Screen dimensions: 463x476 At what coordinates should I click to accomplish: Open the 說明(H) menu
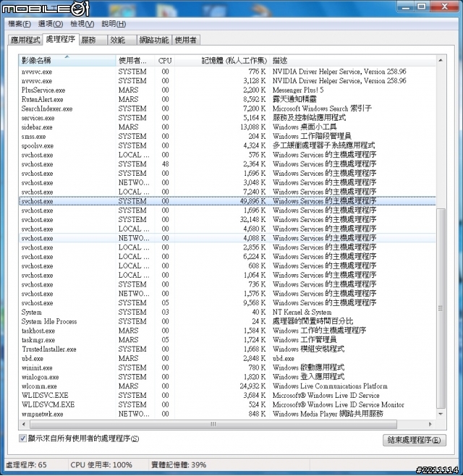pos(114,24)
